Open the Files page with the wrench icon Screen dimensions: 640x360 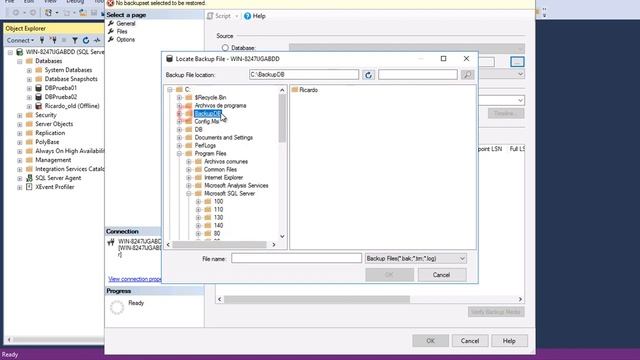(111, 31)
